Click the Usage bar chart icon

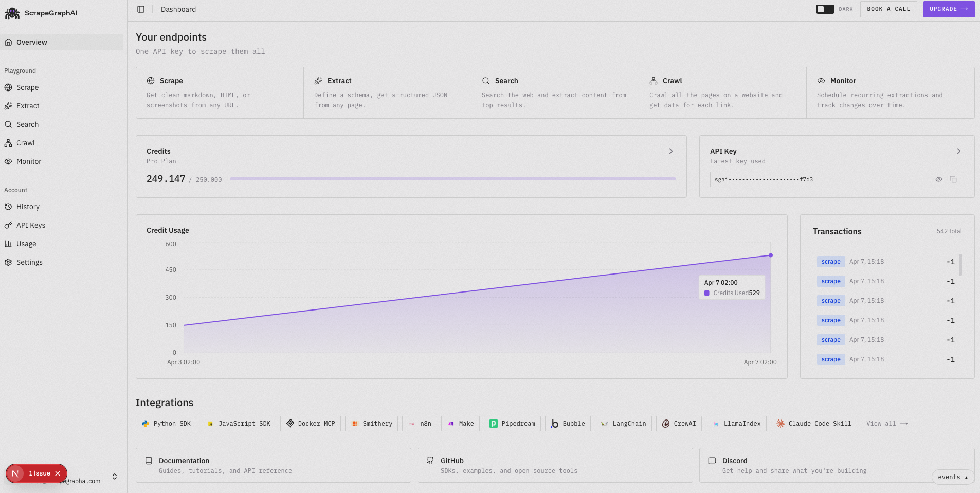click(8, 244)
